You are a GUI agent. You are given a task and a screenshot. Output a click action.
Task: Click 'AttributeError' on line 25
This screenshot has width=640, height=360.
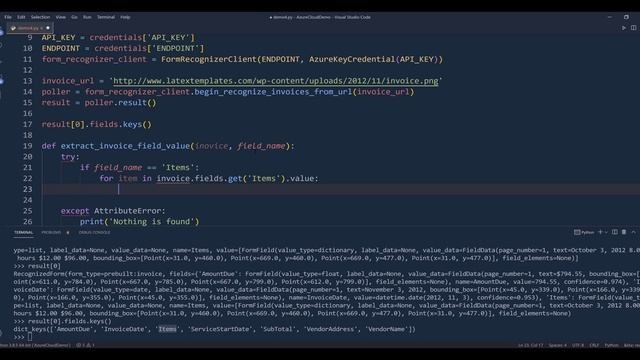click(128, 211)
